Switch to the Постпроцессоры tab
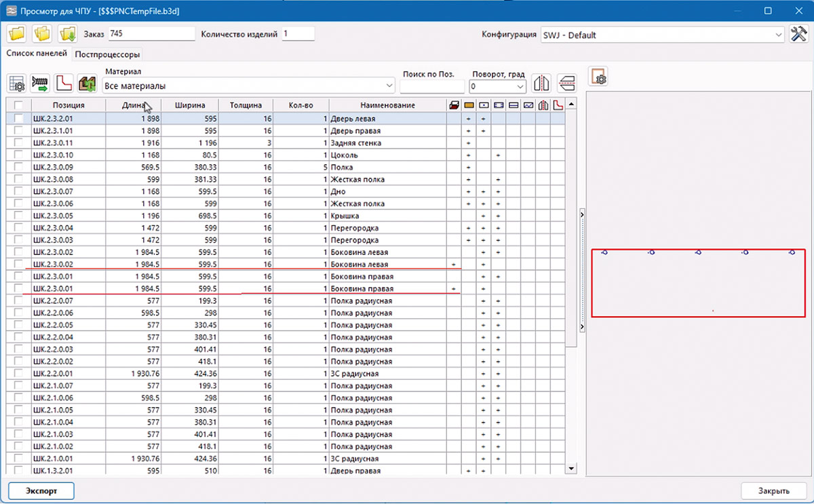 point(107,54)
